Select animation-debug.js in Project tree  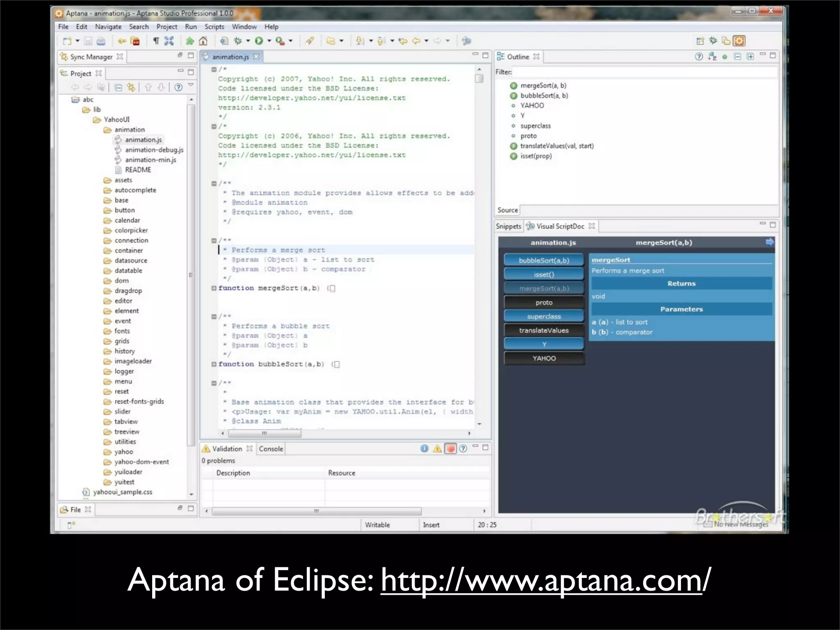tap(154, 150)
